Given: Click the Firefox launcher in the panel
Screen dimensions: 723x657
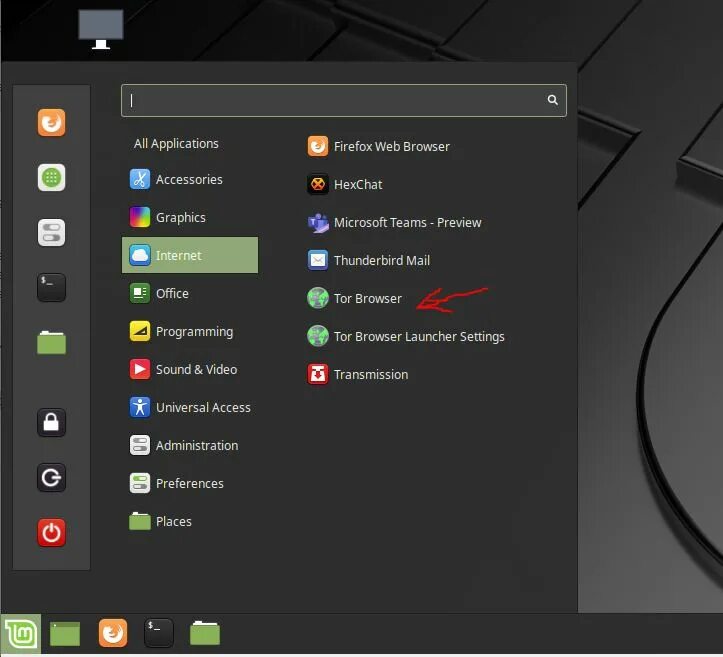Looking at the screenshot, I should click(113, 633).
